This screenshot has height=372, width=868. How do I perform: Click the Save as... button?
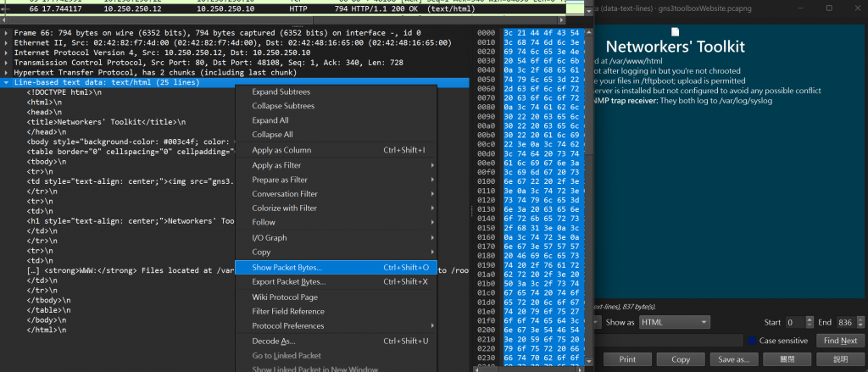coord(734,359)
